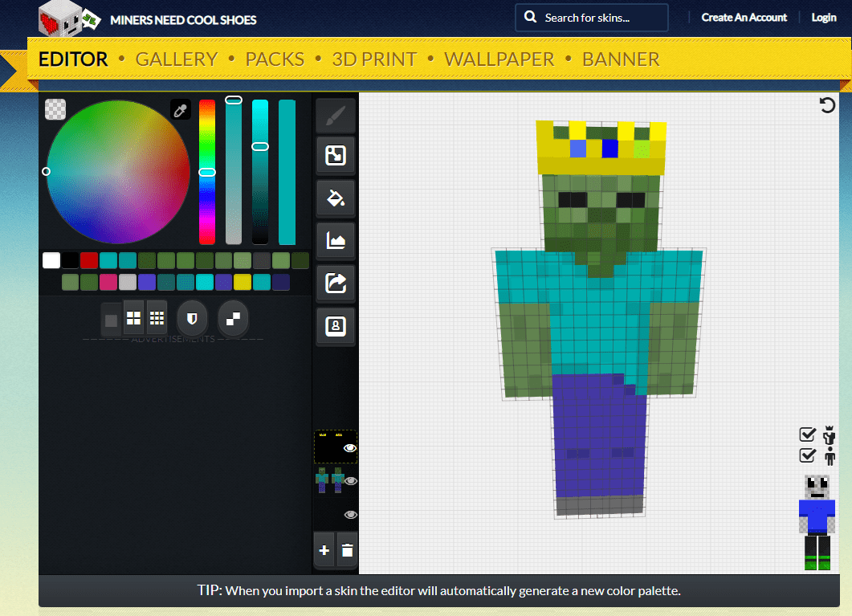Click the Export skin icon
The height and width of the screenshot is (616, 852).
(335, 283)
